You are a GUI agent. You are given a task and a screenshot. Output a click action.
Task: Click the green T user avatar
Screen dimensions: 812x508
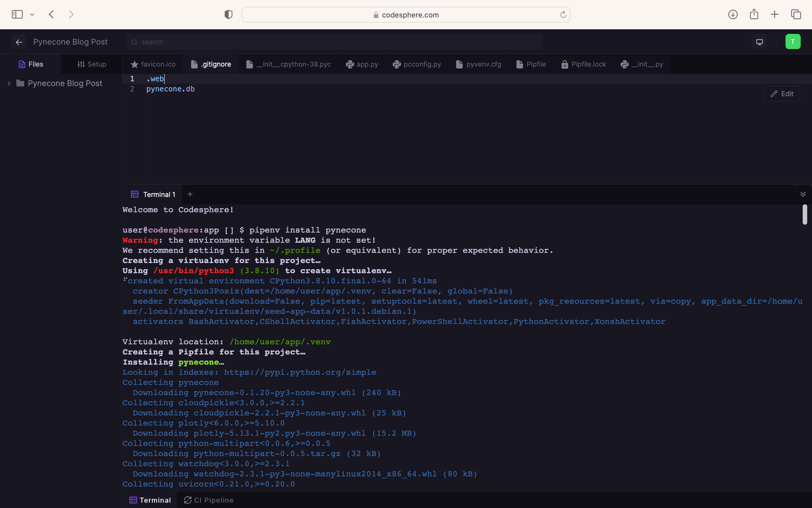(793, 42)
